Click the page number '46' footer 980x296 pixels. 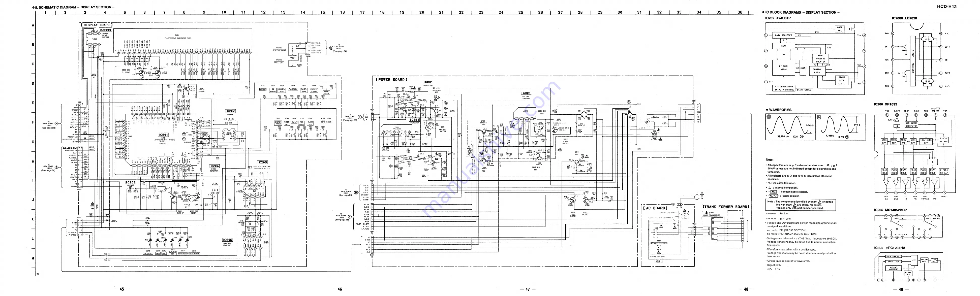pos(340,289)
